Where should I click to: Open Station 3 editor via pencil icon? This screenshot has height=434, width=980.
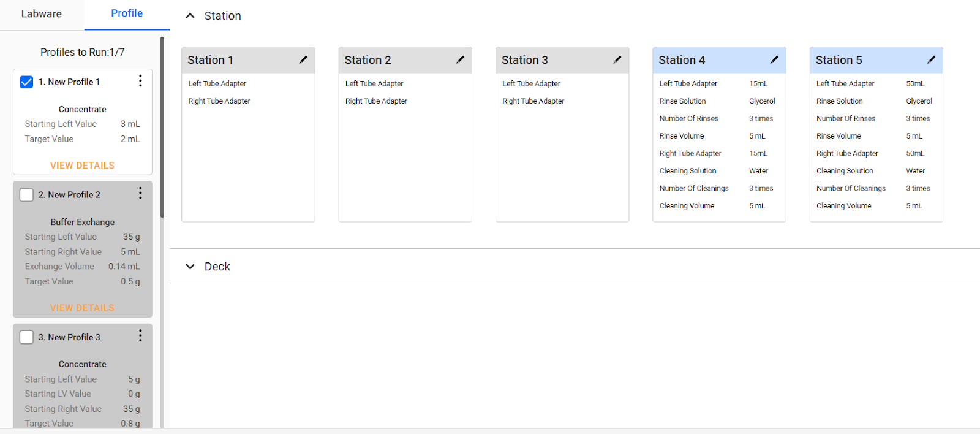pos(617,59)
